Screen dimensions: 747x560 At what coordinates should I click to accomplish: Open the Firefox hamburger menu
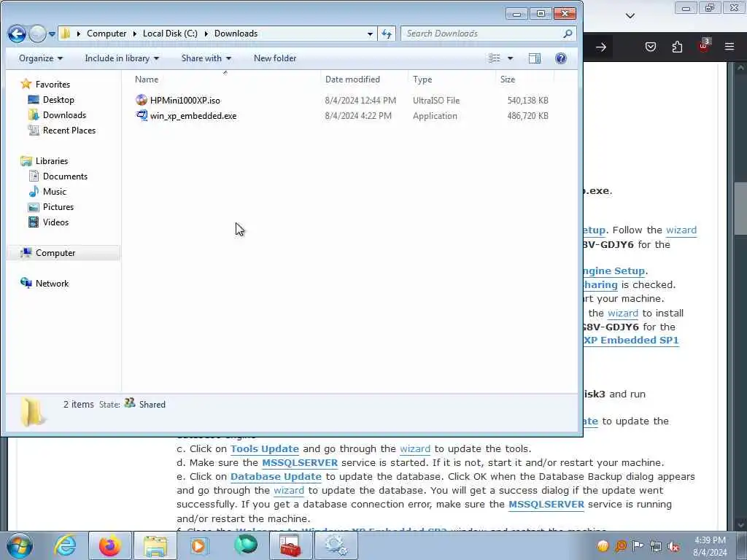pos(729,47)
